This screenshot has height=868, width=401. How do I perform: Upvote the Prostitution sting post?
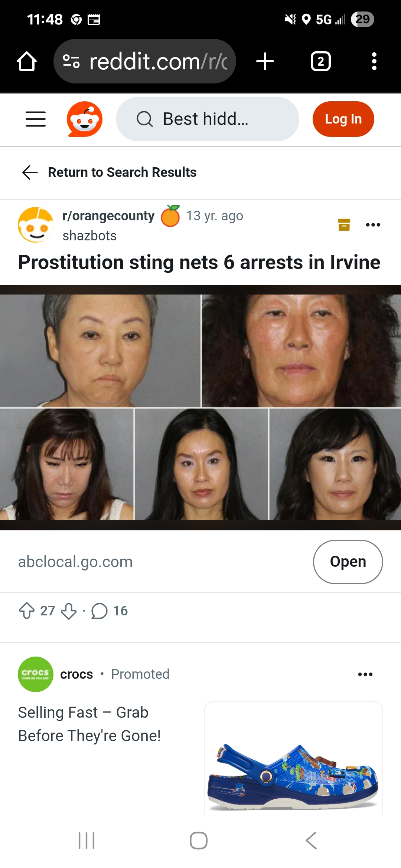tap(27, 611)
